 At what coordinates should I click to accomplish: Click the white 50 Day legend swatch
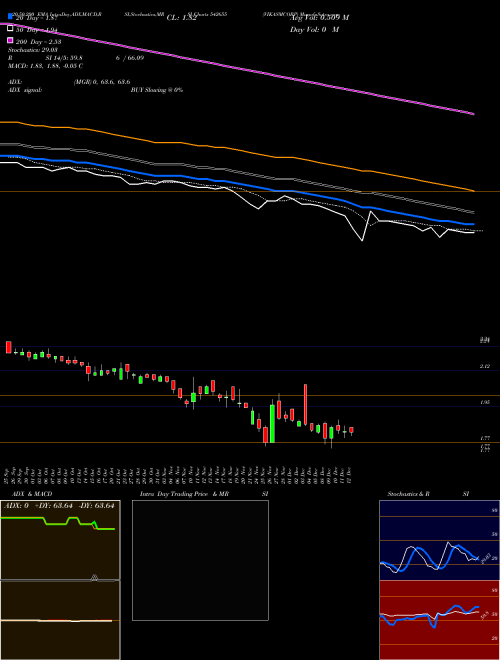click(x=10, y=29)
